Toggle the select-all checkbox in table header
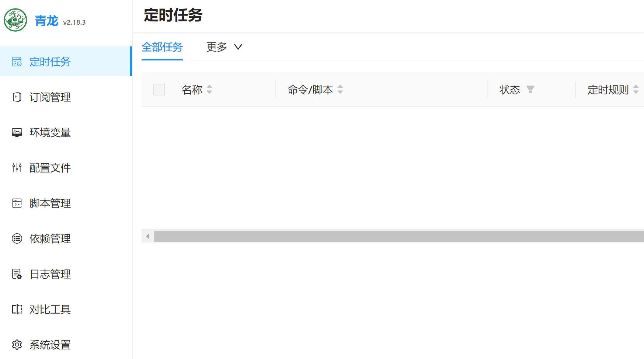This screenshot has width=644, height=359. tap(159, 90)
